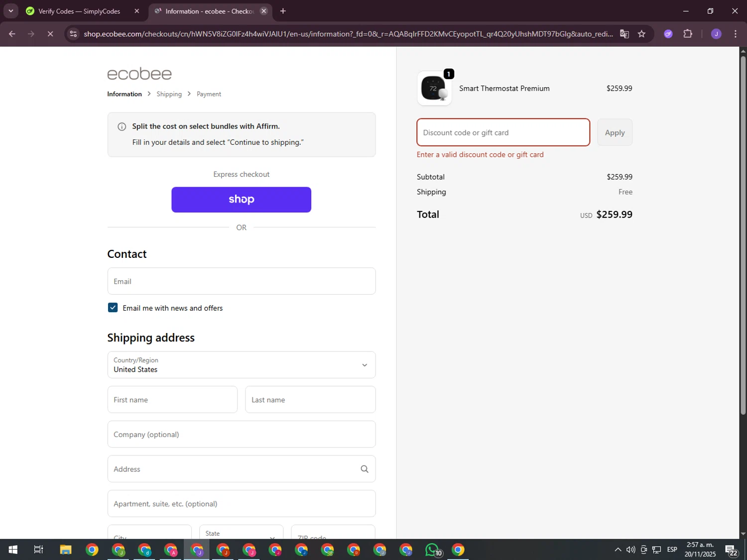Screen dimensions: 747x560
Task: Click the Smart Thermostat Premium product name
Action: tap(504, 89)
